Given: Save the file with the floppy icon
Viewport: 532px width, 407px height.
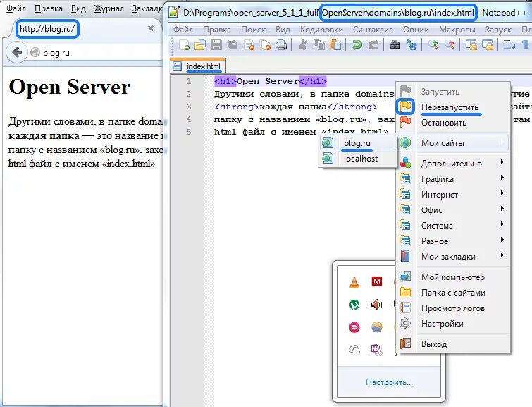Looking at the screenshot, I should [x=216, y=44].
